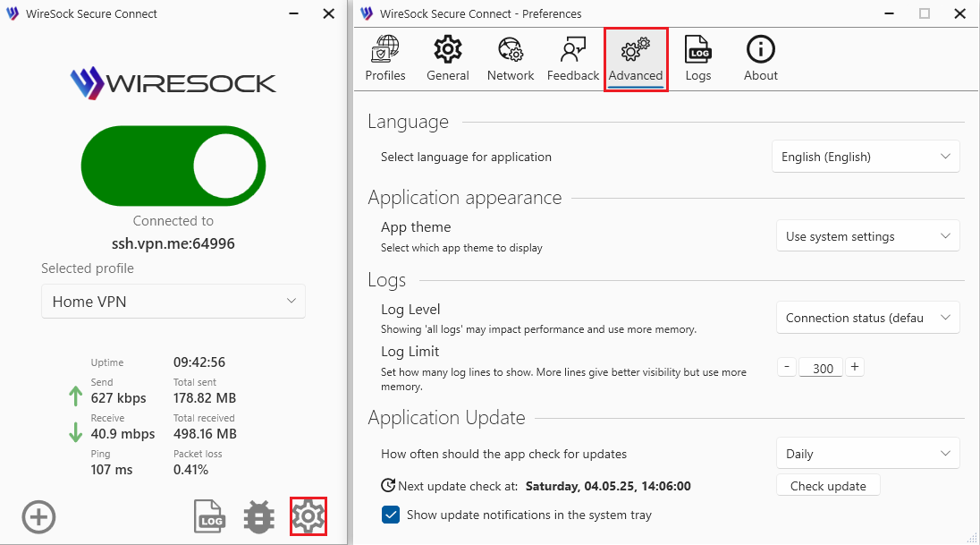The image size is (980, 545).
Task: Open App theme dropdown set to Use system settings
Action: (x=867, y=236)
